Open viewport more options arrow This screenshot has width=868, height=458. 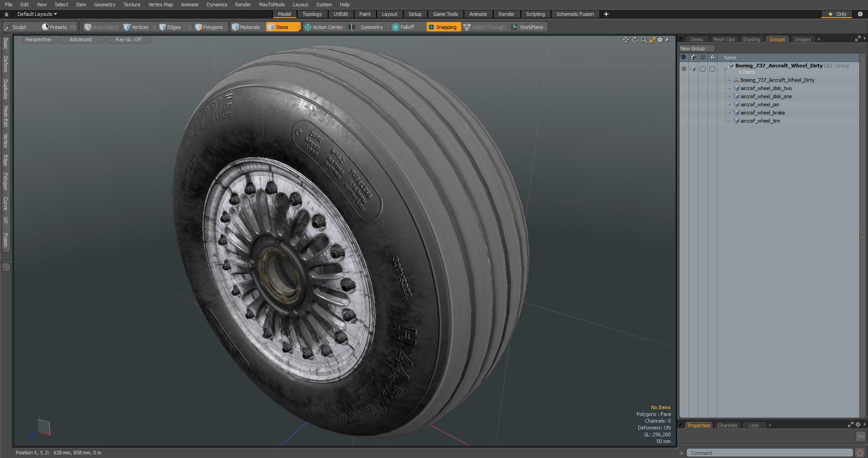point(667,40)
